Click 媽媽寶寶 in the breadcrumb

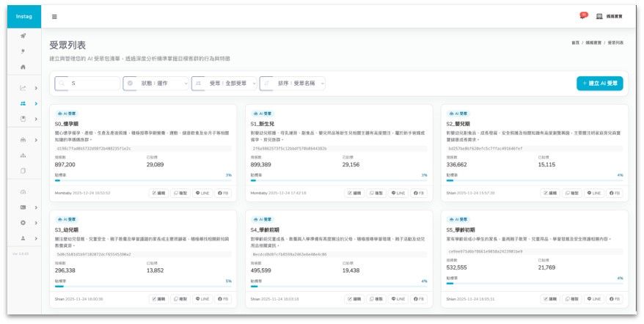point(593,43)
